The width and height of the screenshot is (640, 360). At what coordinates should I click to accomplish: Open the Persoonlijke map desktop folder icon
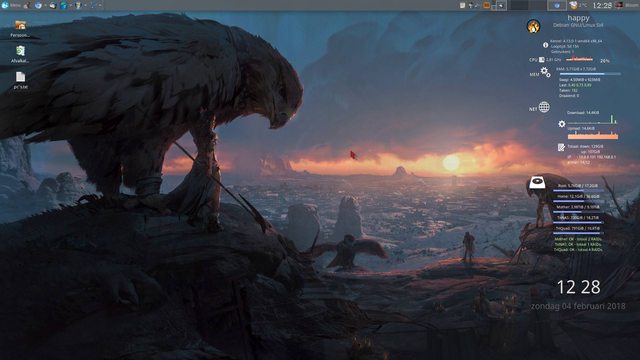(20, 29)
